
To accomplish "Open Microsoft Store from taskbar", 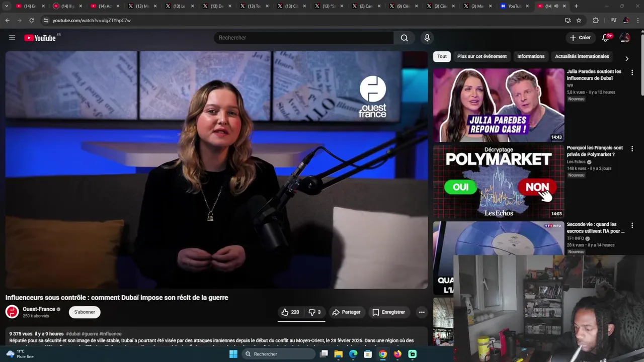I will (x=368, y=354).
